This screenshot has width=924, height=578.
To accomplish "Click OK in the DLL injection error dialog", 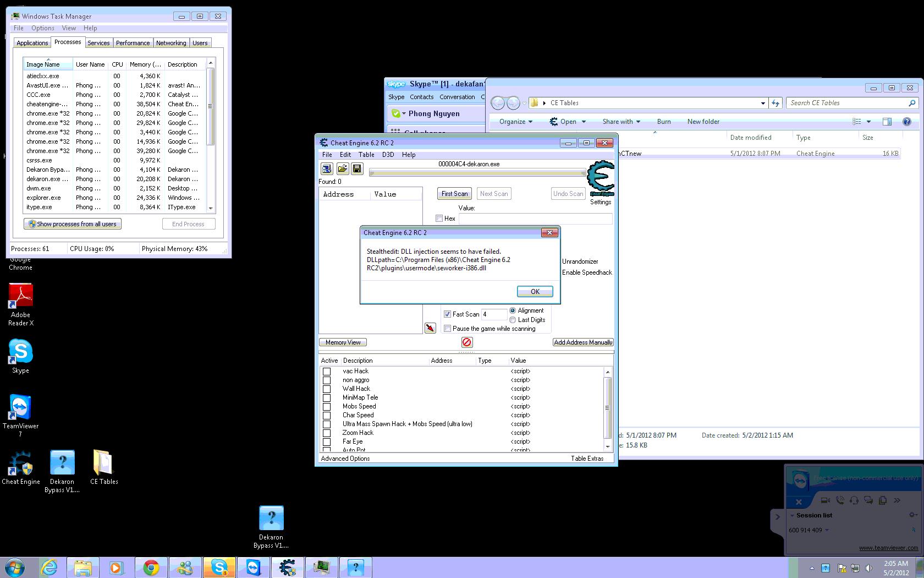I will click(x=535, y=292).
